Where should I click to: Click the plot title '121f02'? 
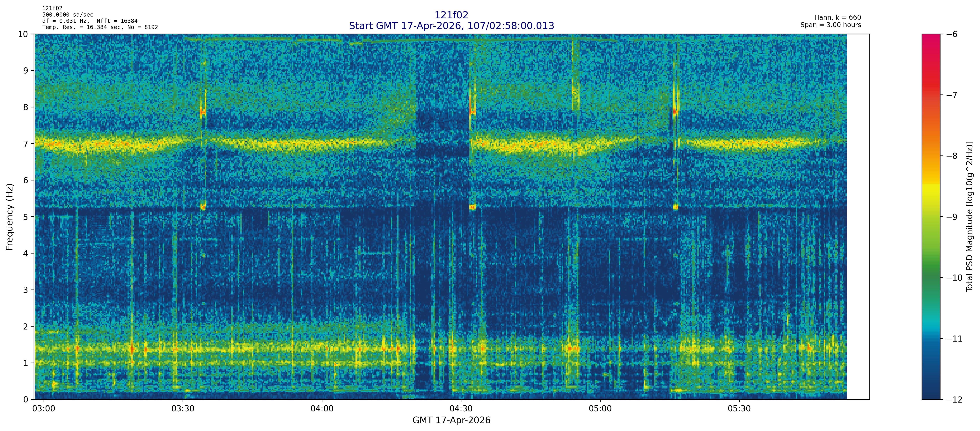(x=451, y=15)
